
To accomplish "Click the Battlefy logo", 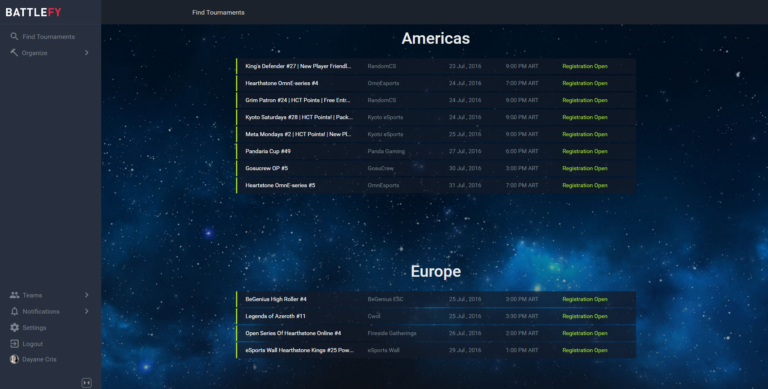I will 33,12.
